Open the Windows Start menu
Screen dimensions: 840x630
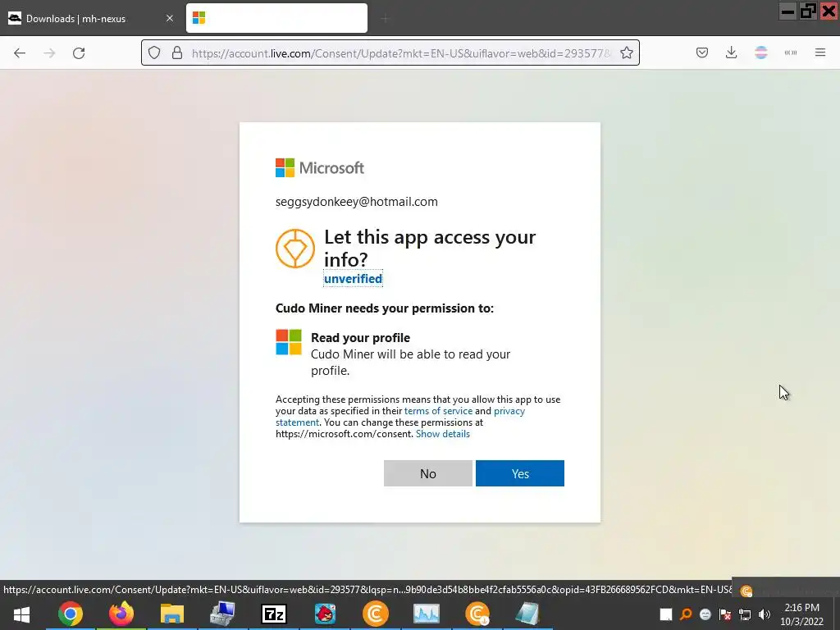tap(21, 614)
